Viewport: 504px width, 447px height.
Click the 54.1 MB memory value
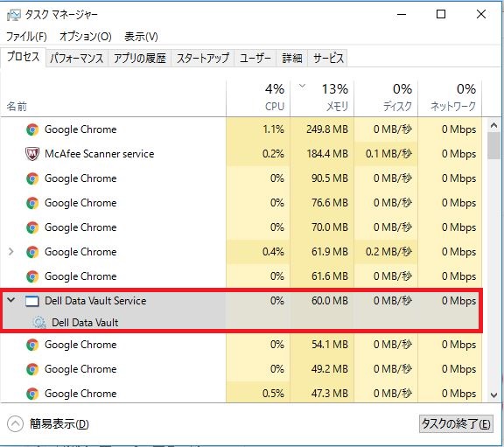tap(330, 345)
